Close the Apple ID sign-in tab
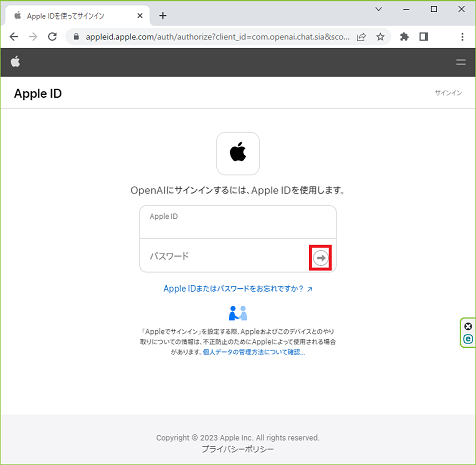Screen dimensions: 476x465 [x=140, y=16]
